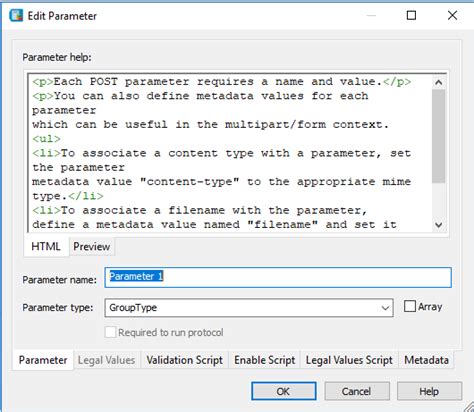Switch to the Preview tab
Viewport: 474px width, 412px height.
point(92,247)
